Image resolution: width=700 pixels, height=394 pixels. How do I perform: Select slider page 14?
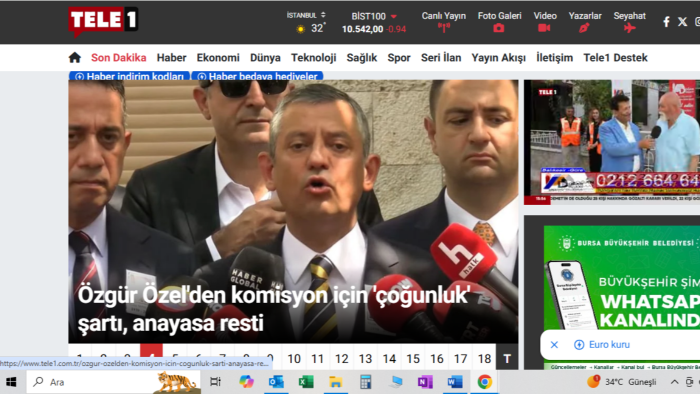click(x=389, y=358)
